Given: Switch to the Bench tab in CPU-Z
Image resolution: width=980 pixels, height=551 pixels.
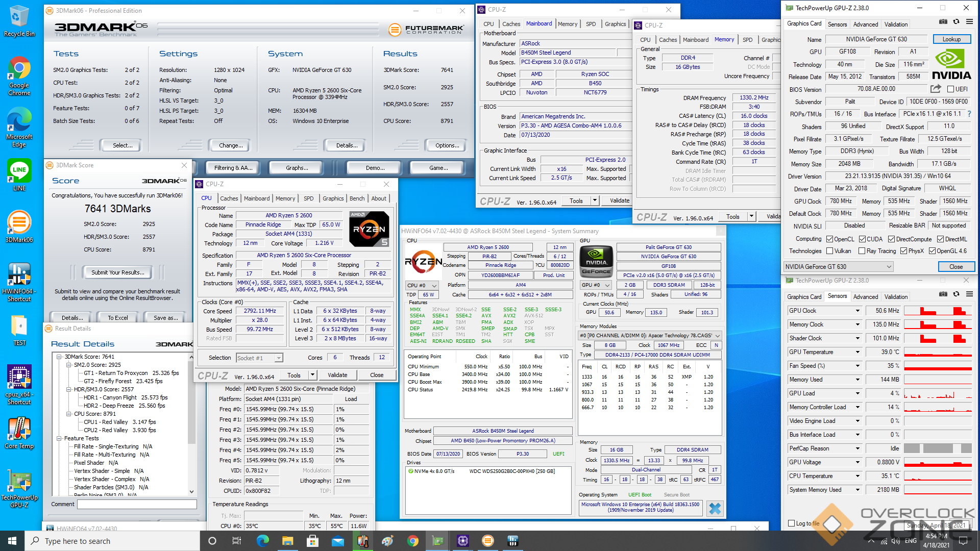Looking at the screenshot, I should (x=357, y=198).
